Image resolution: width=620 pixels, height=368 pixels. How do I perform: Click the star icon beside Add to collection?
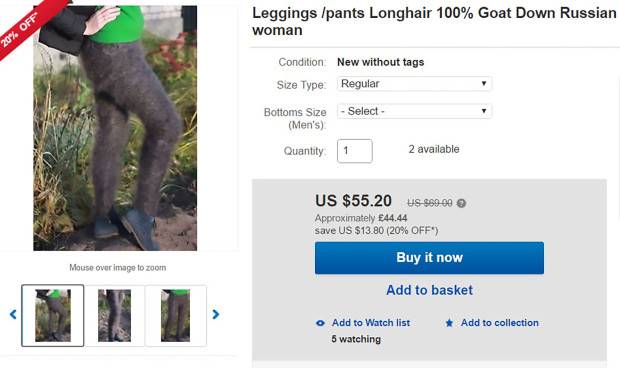(449, 323)
